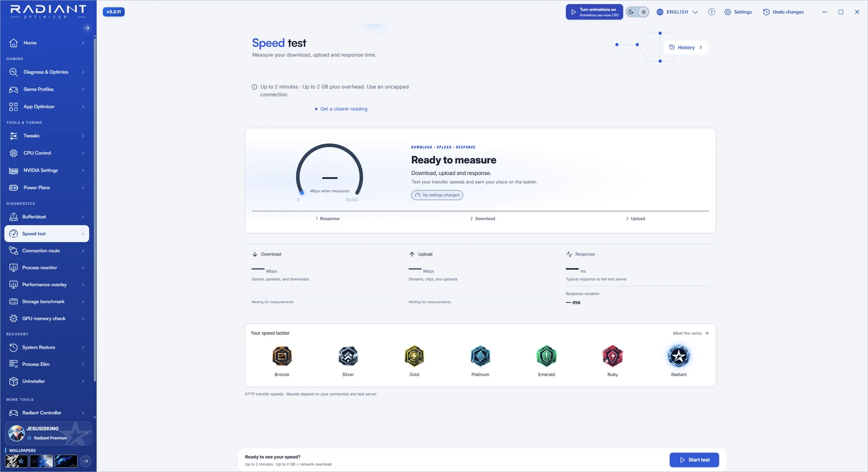This screenshot has width=868, height=472.
Task: Expand the Tweaks row chevron
Action: click(x=83, y=136)
